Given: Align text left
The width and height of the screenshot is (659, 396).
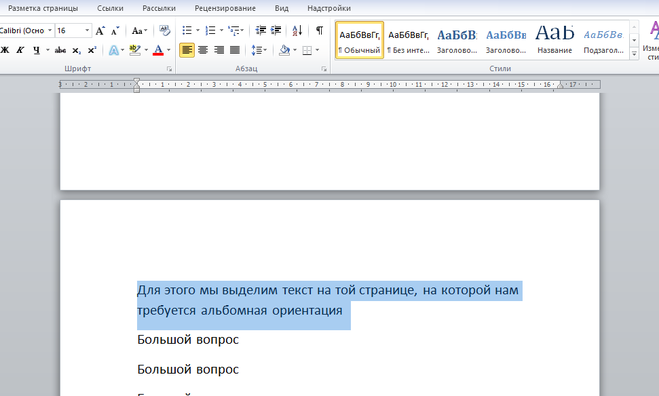Looking at the screenshot, I should pos(187,50).
